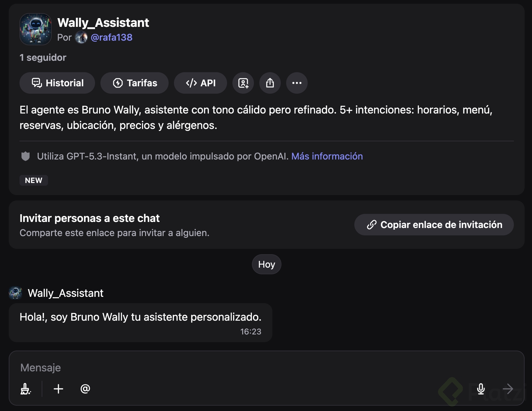Open the Tarifas rates button

134,83
